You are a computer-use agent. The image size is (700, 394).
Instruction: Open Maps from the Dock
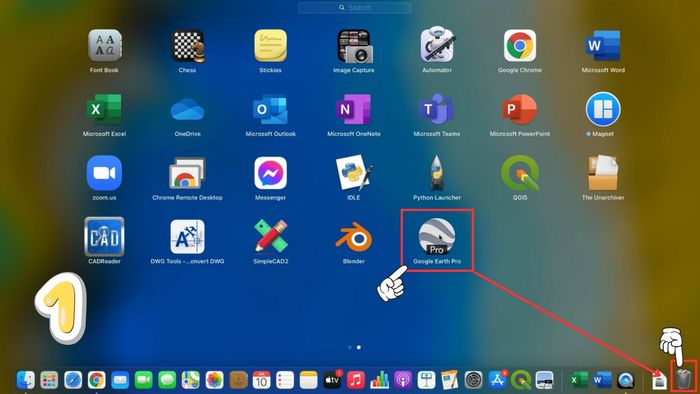[x=191, y=380]
